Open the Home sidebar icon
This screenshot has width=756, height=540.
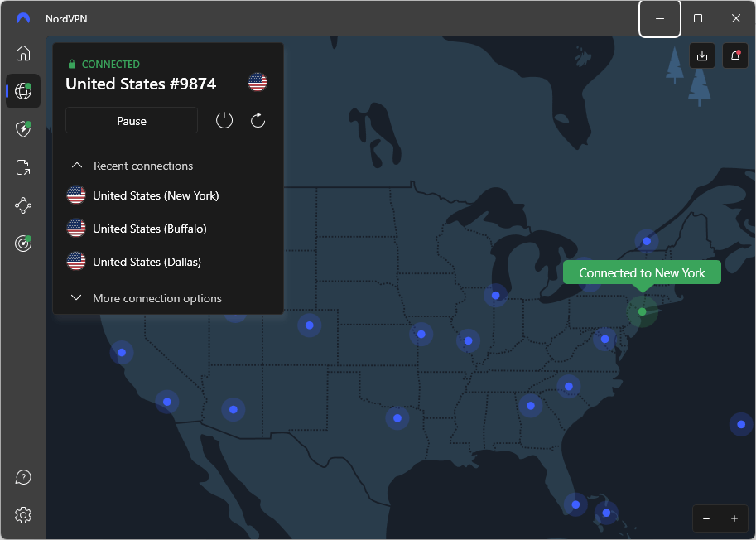pos(23,53)
